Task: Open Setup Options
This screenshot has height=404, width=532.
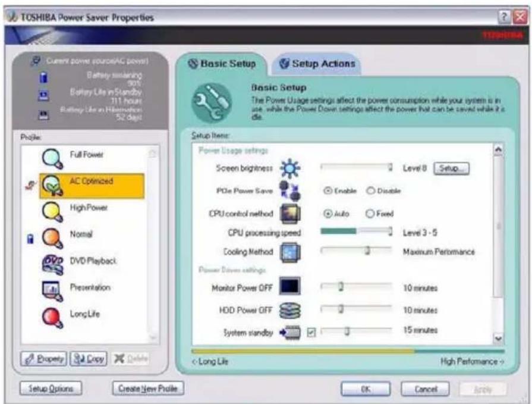Action: tap(51, 389)
